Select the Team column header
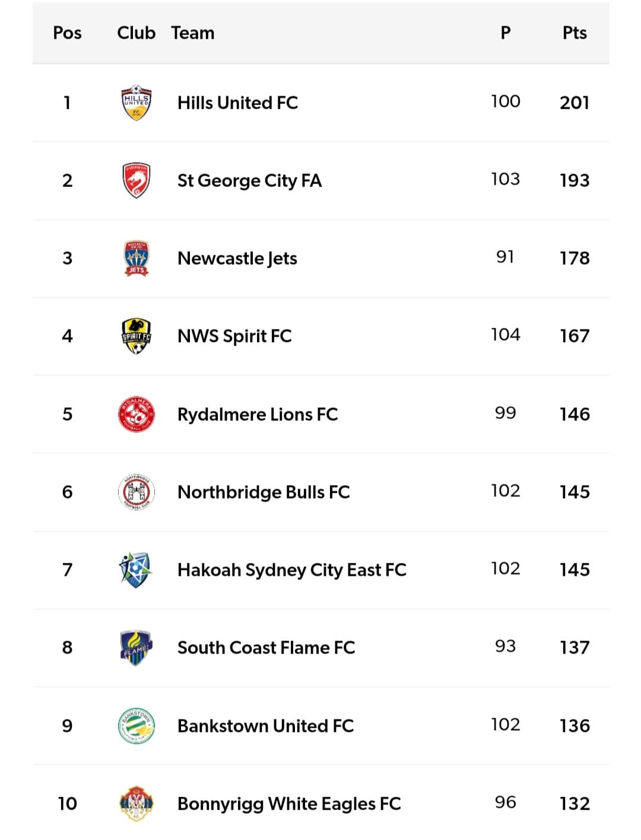 tap(193, 33)
